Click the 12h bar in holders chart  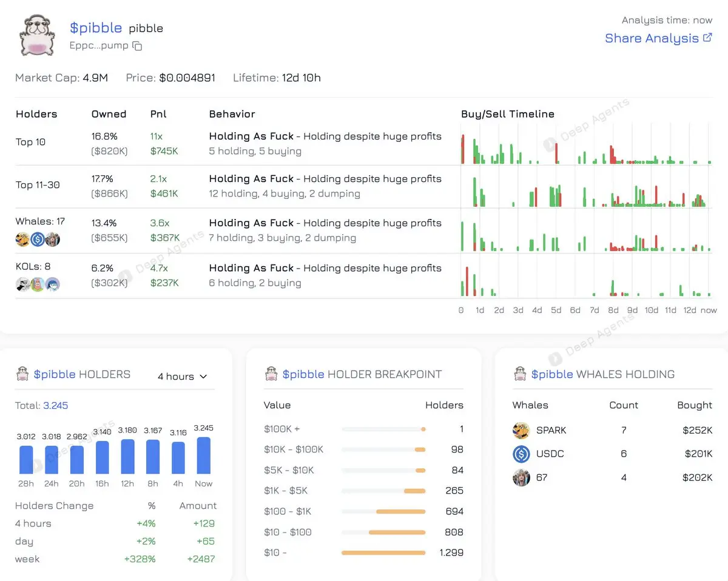tap(127, 457)
